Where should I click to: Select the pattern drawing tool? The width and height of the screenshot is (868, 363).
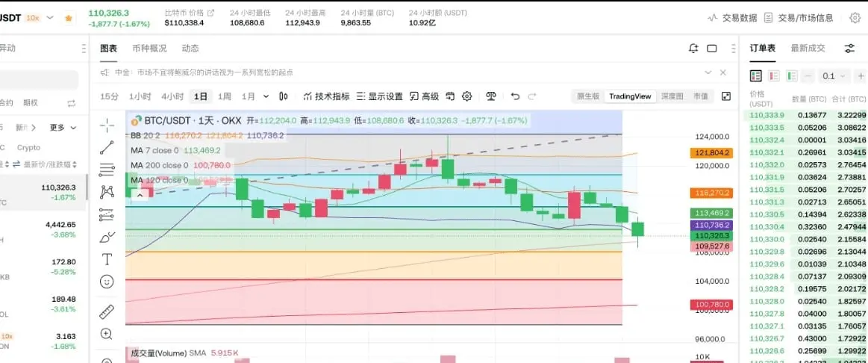(x=107, y=192)
